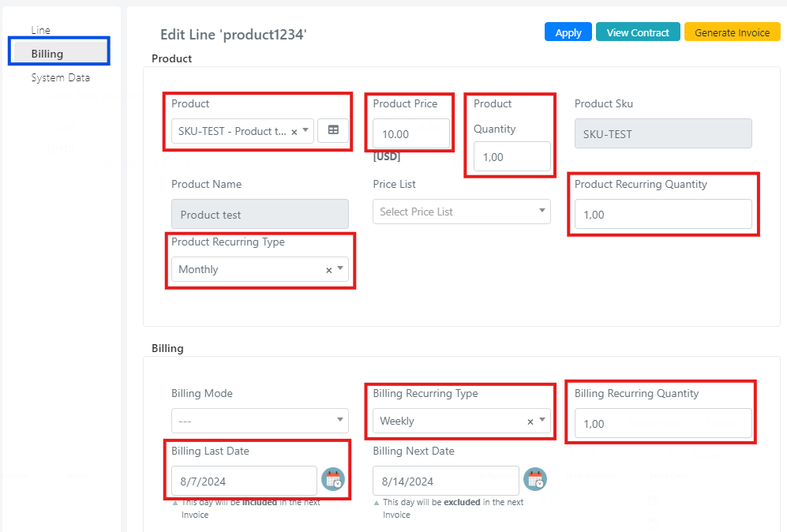Clear the selected Product value
Screen dimensions: 787x532
point(294,132)
